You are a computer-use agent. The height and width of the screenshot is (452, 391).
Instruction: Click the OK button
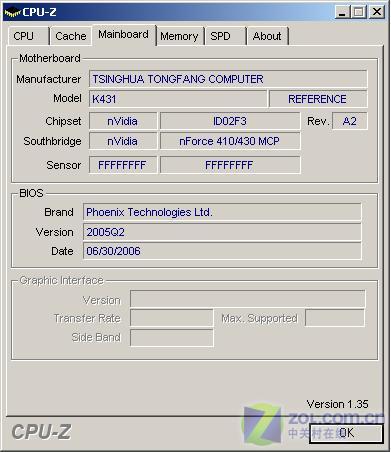pos(346,433)
